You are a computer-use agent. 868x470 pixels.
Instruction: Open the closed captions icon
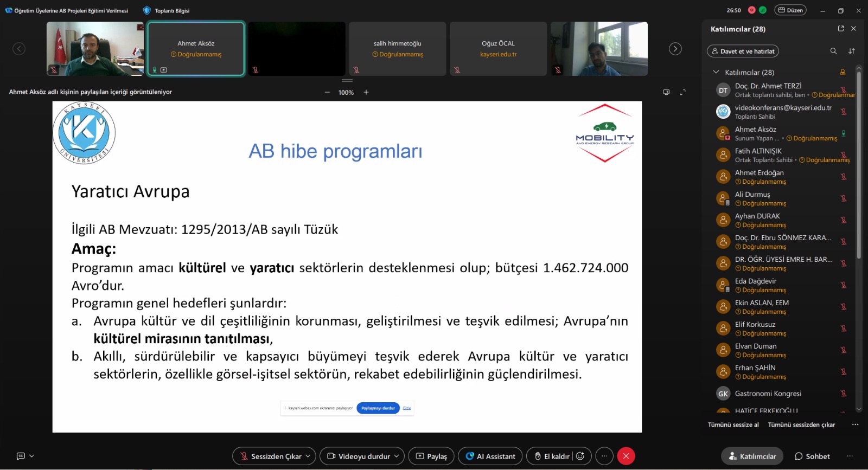[x=21, y=456]
